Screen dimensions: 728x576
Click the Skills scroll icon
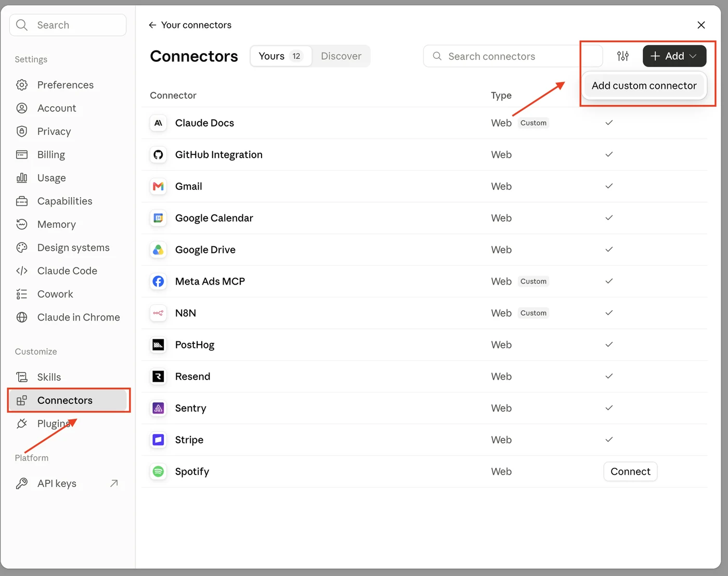[x=22, y=377]
